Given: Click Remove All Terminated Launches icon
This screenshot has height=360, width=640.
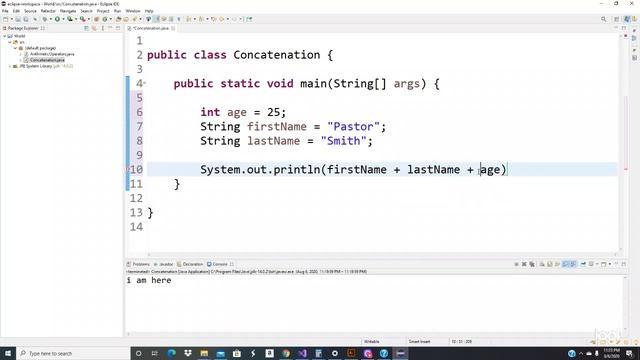Looking at the screenshot, I should click(532, 264).
